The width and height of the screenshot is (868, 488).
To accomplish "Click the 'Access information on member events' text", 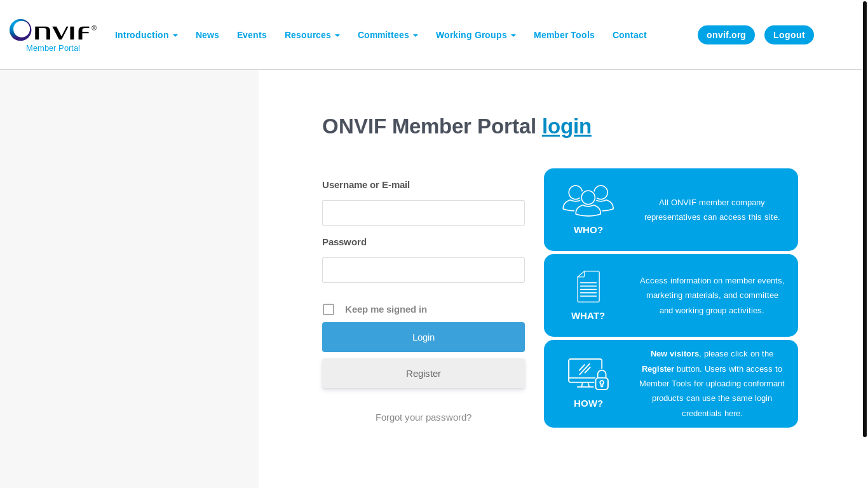I will pos(712,295).
